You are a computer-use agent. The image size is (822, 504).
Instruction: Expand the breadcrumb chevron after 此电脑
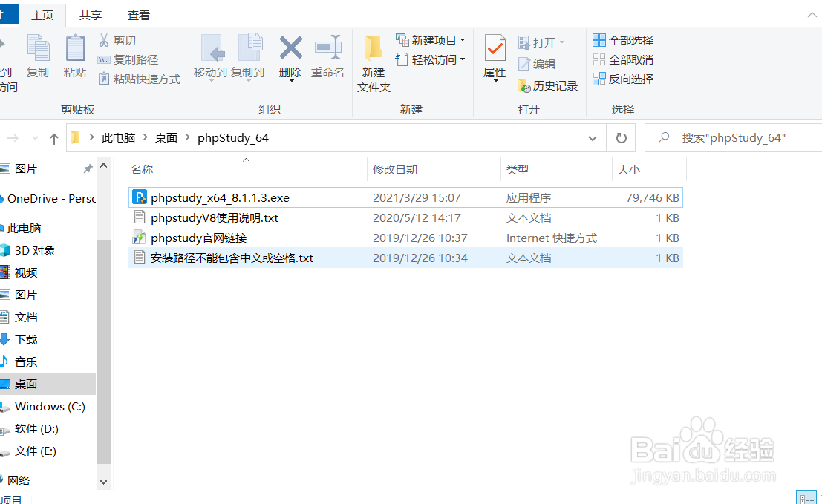click(x=146, y=137)
